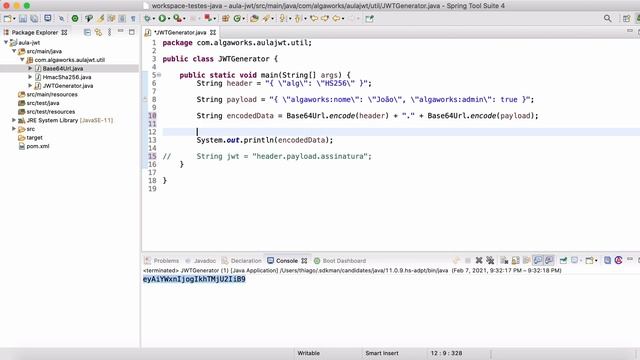Click the Next Annotation icon
Image resolution: width=640 pixels, height=360 pixels.
pos(283,18)
